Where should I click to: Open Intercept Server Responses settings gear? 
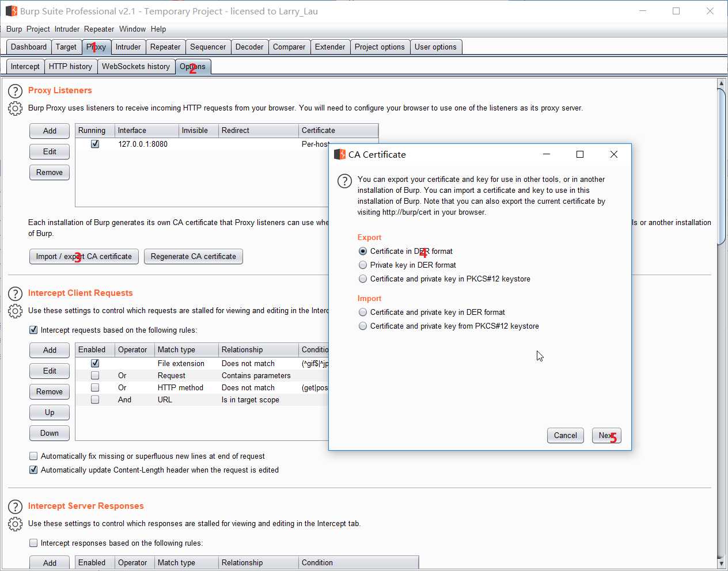pyautogui.click(x=15, y=524)
